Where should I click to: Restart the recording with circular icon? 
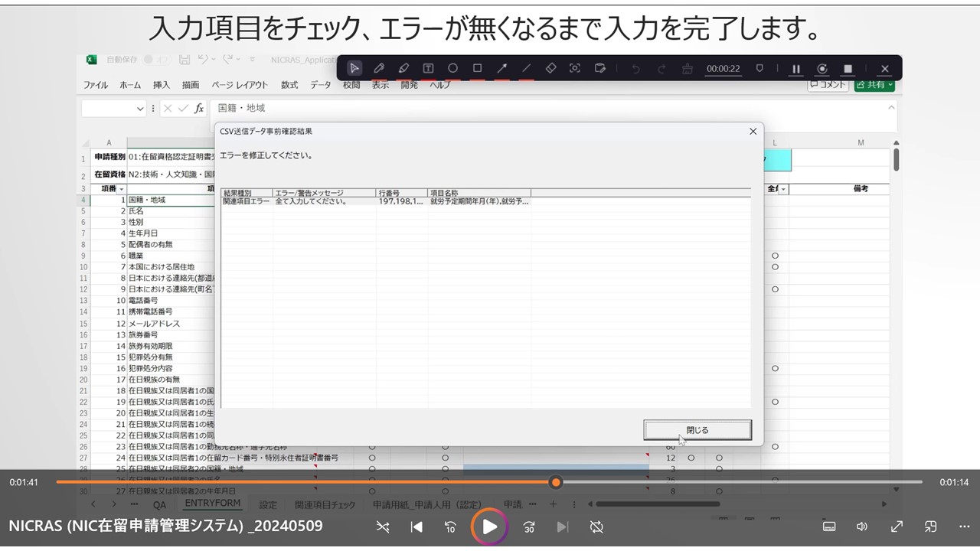pyautogui.click(x=822, y=69)
